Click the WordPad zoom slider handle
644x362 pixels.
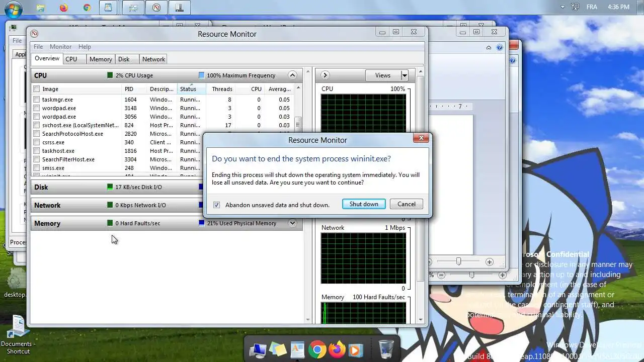(458, 262)
